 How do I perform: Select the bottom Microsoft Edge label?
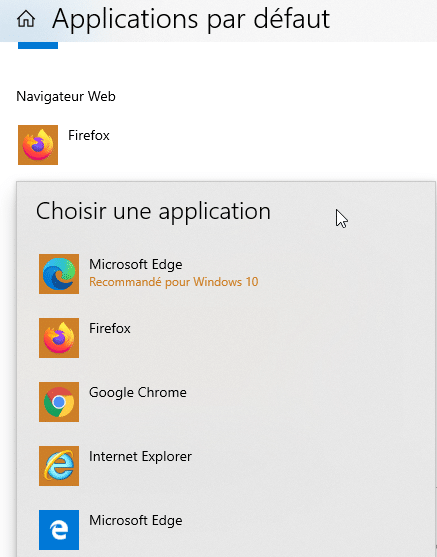point(136,520)
